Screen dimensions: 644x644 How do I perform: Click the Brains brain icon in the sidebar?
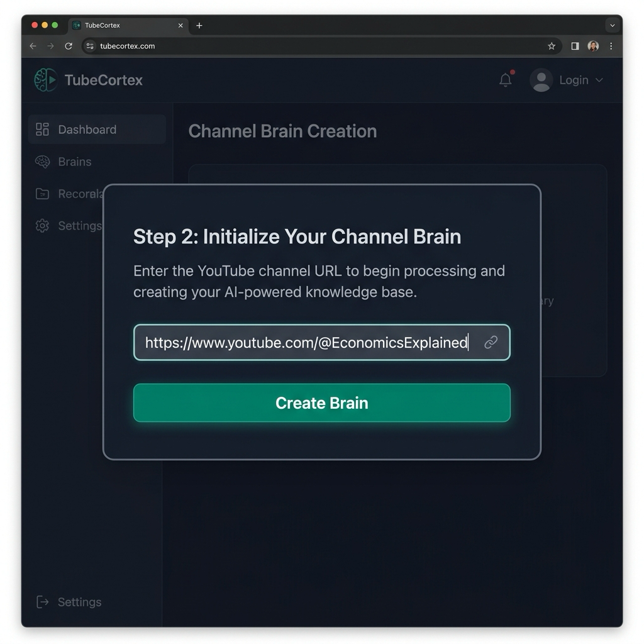point(42,162)
